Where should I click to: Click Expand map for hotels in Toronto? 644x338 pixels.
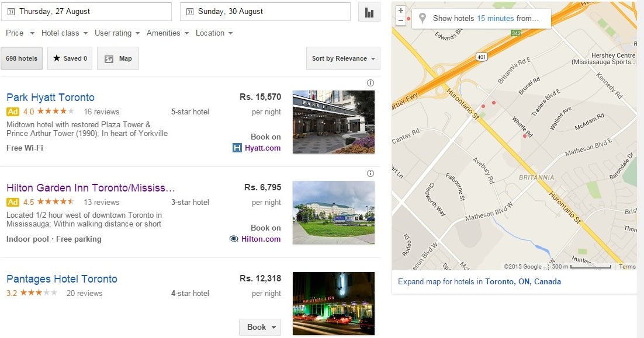[x=479, y=281]
